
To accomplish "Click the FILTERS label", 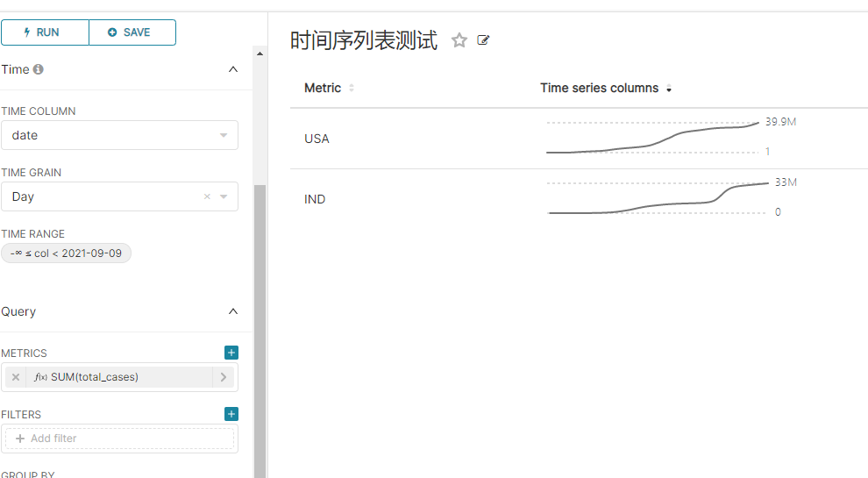I will [x=21, y=415].
